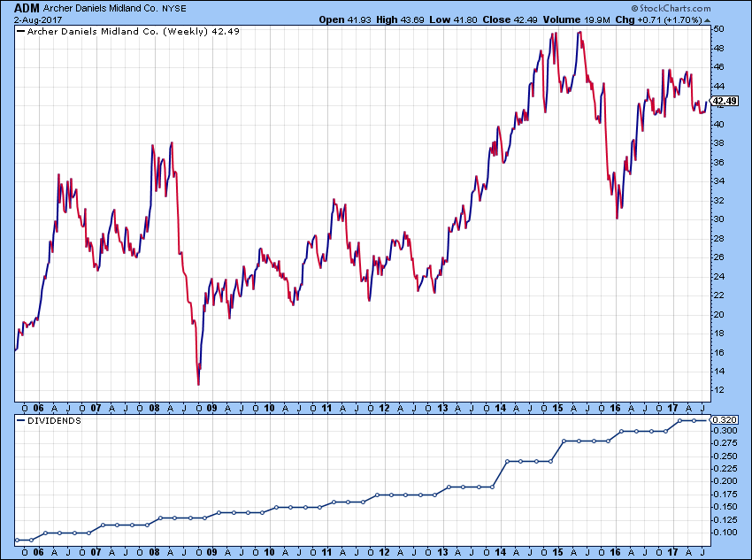Viewport: 752px width, 560px height.
Task: Select the Low 41.80 value
Action: [x=453, y=19]
